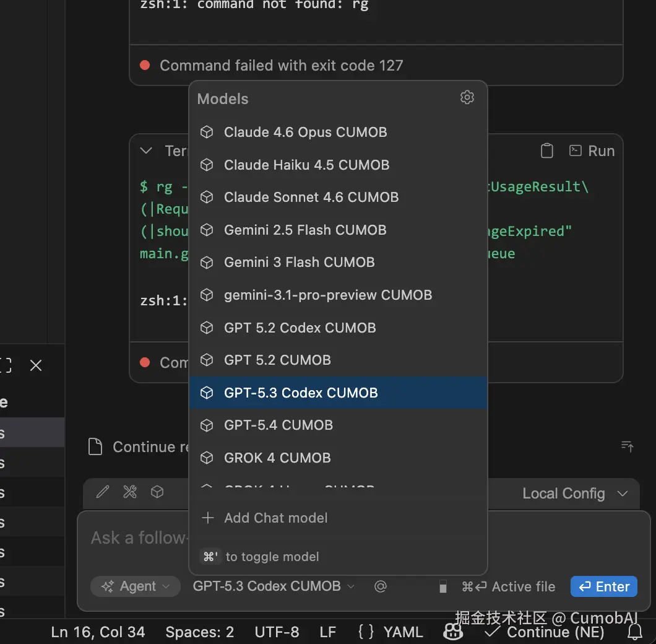Screen dimensions: 656x644
Task: Click the @ context mention icon
Action: coord(381,586)
